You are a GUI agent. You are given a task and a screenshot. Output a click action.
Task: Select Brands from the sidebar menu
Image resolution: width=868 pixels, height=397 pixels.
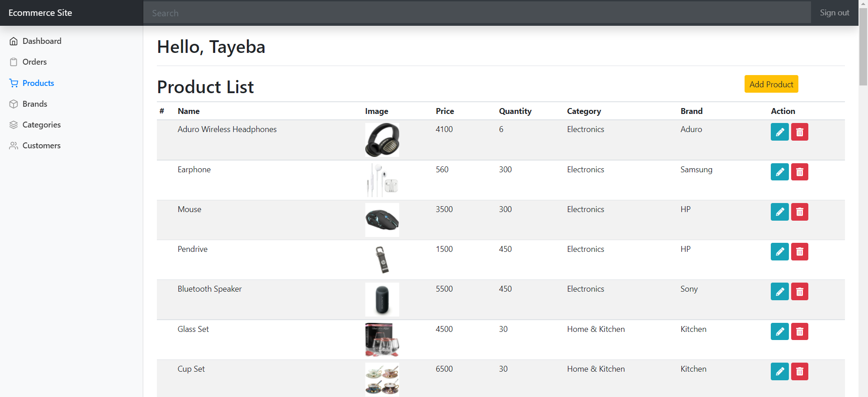[35, 104]
